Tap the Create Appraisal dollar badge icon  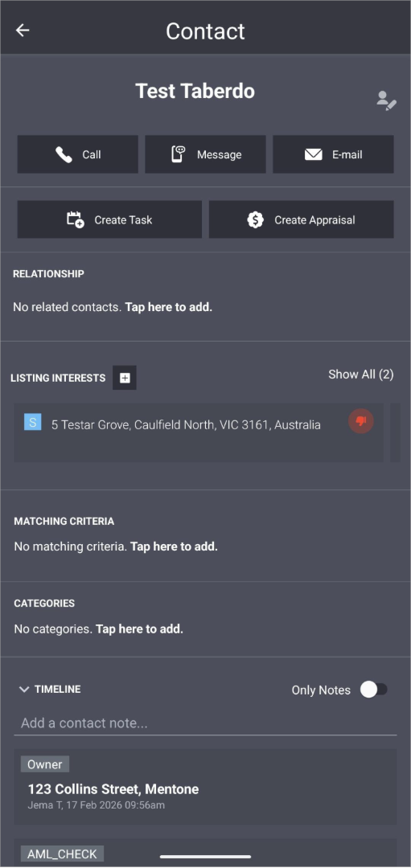[x=255, y=219]
